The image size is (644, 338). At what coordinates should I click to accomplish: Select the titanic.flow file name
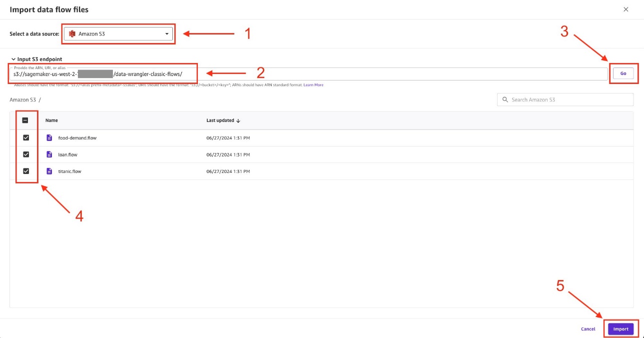click(69, 171)
